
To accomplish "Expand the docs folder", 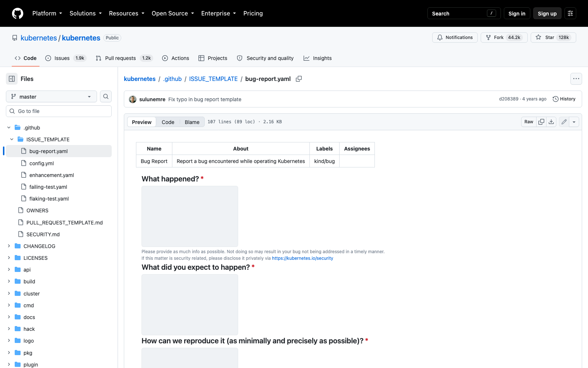I will [9, 317].
